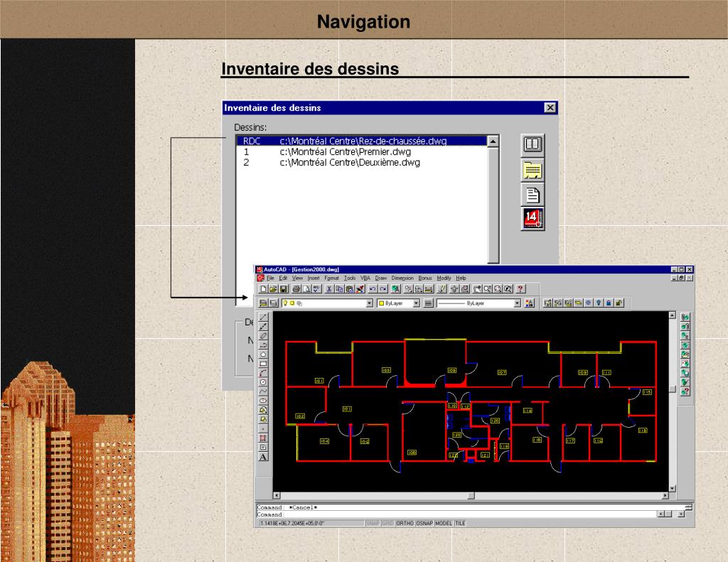Close the Inventaire des dessins dialog
Viewport: 728px width, 562px height.
pyautogui.click(x=550, y=108)
